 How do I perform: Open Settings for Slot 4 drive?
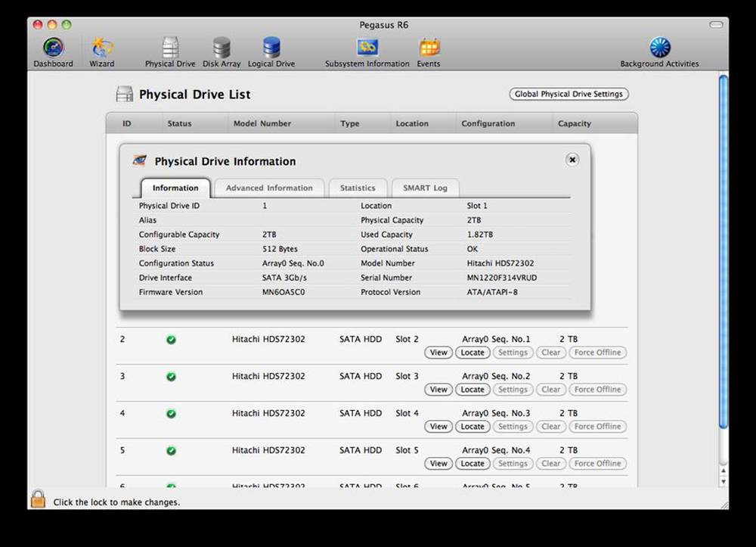tap(513, 427)
